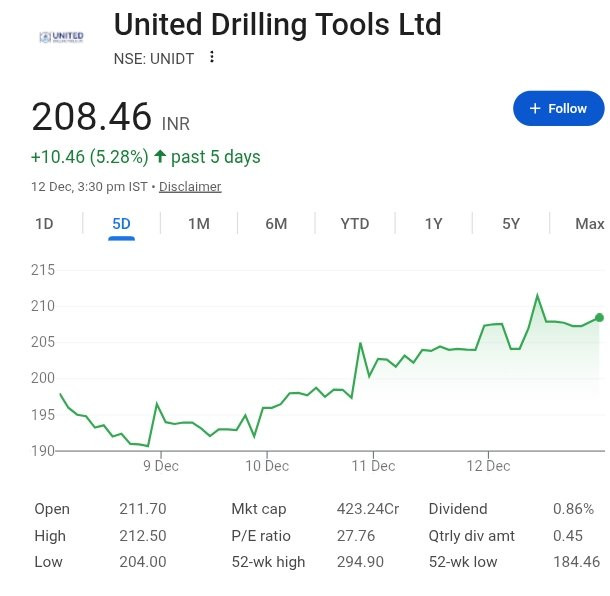Viewport: 610px width, 596px height.
Task: Click the Dividend value 0.86%
Action: [x=573, y=509]
